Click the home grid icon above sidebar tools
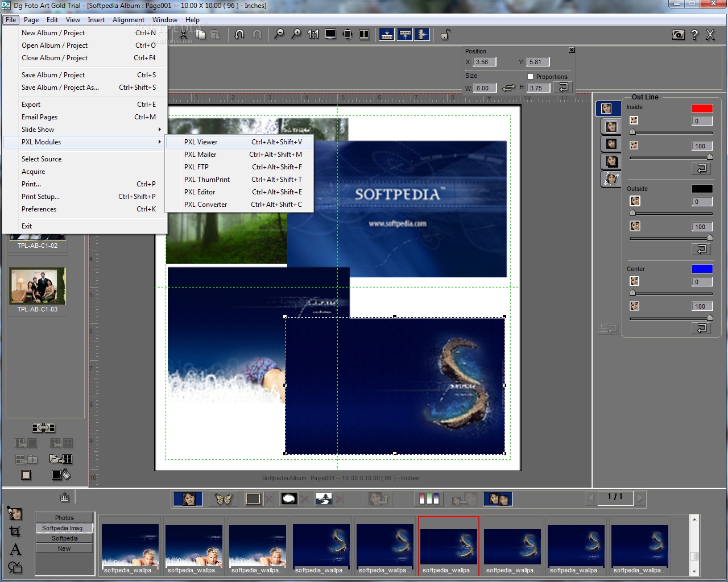The width and height of the screenshot is (728, 582). pos(64,497)
